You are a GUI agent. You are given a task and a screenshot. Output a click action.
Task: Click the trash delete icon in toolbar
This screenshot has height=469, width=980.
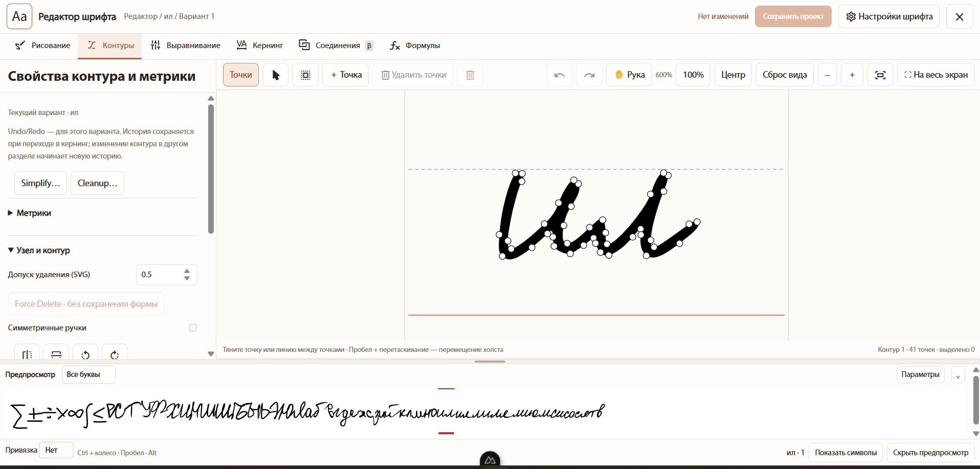coord(470,75)
